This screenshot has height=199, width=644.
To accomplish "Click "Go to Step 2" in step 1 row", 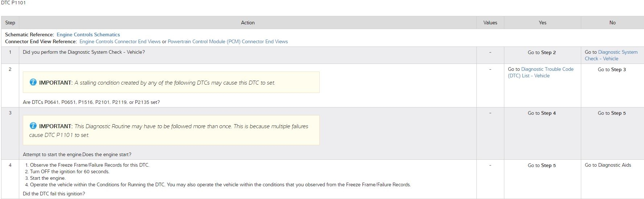I will [x=541, y=52].
